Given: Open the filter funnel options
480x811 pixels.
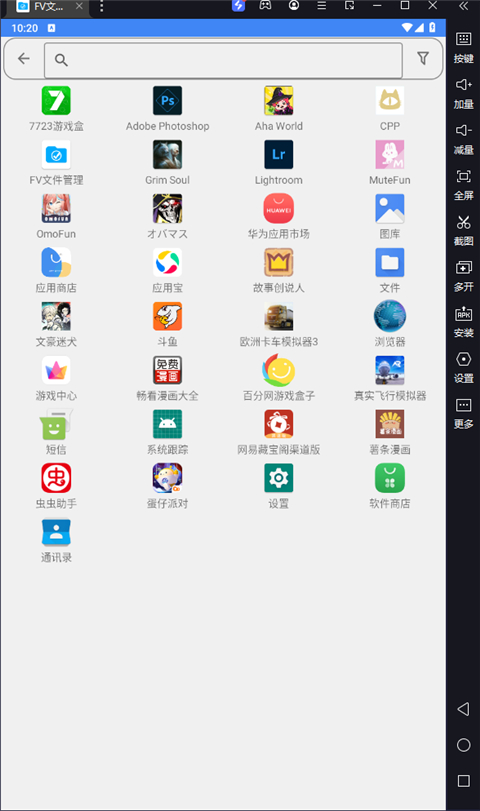Looking at the screenshot, I should 423,58.
